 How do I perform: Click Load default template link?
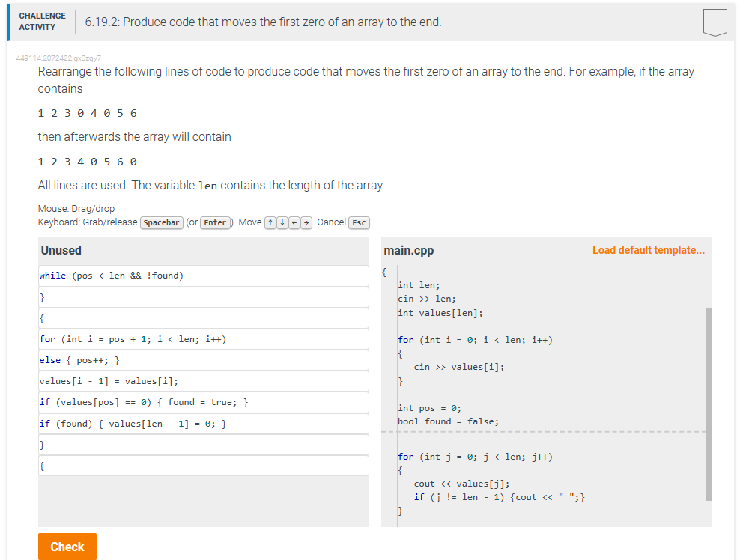coord(648,250)
